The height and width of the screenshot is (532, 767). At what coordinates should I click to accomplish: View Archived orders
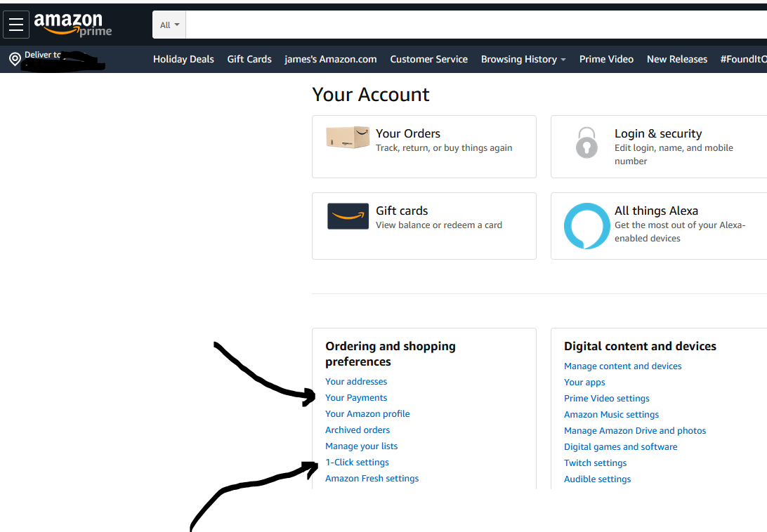click(x=358, y=430)
